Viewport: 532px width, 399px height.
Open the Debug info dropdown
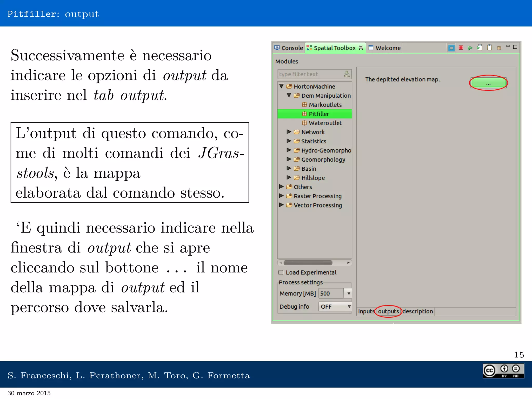349,307
